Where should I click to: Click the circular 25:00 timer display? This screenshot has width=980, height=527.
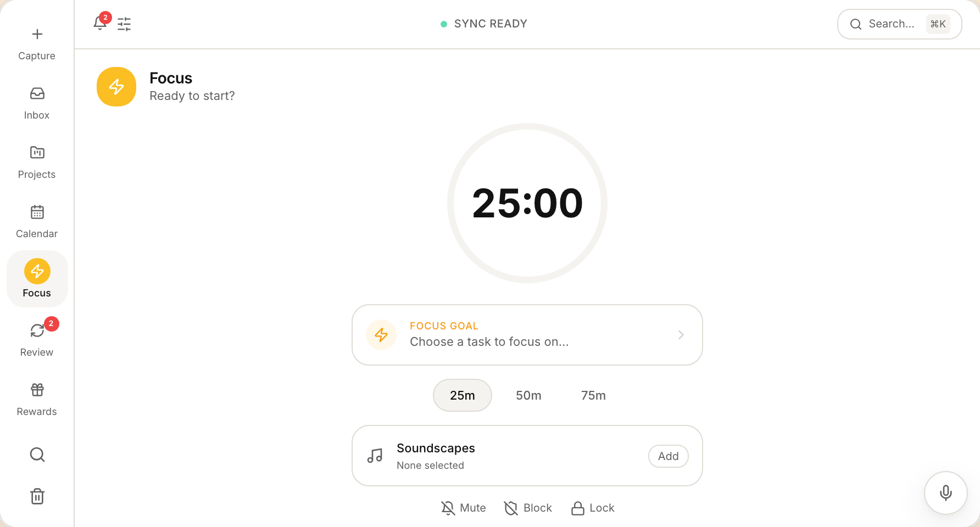pos(527,203)
